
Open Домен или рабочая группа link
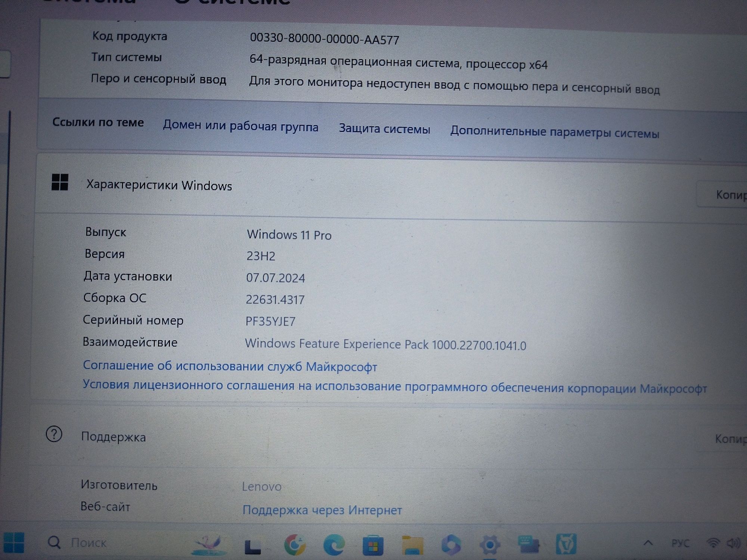pyautogui.click(x=241, y=126)
